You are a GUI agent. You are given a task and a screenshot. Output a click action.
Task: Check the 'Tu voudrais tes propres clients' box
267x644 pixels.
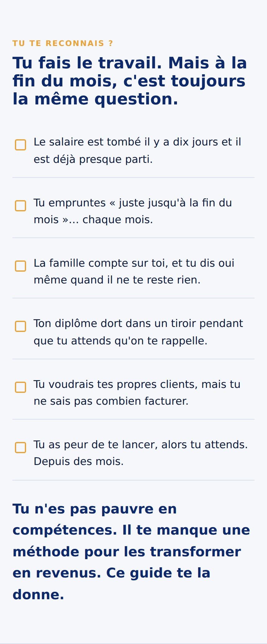click(x=20, y=387)
